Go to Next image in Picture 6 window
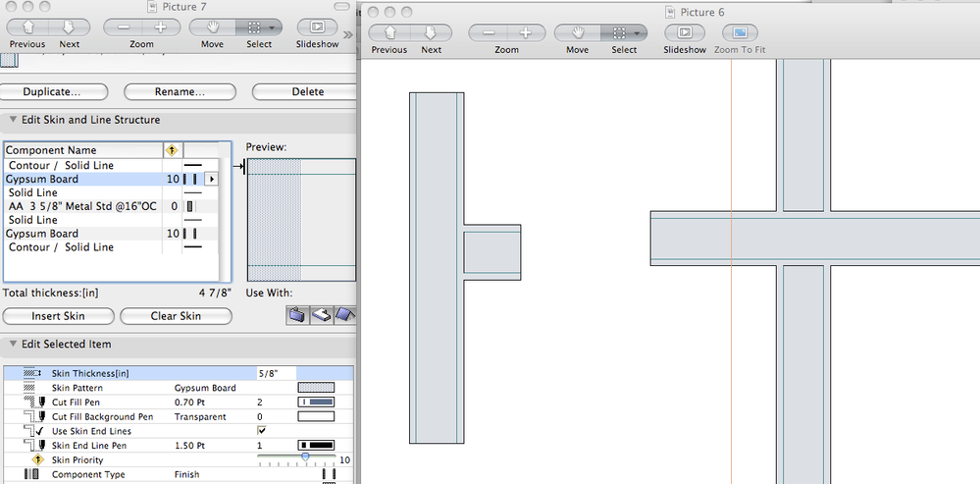The height and width of the screenshot is (484, 980). tap(432, 33)
